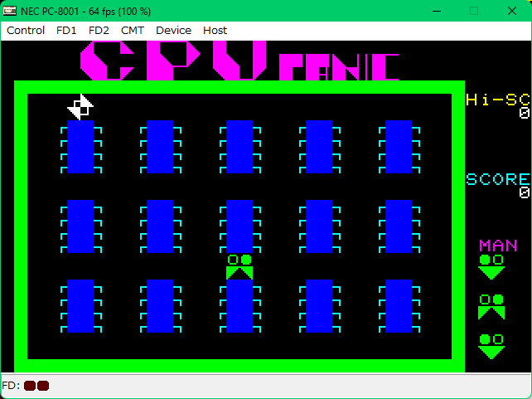This screenshot has width=532, height=399.
Task: Select the middle life icon under MAN
Action: pyautogui.click(x=491, y=306)
